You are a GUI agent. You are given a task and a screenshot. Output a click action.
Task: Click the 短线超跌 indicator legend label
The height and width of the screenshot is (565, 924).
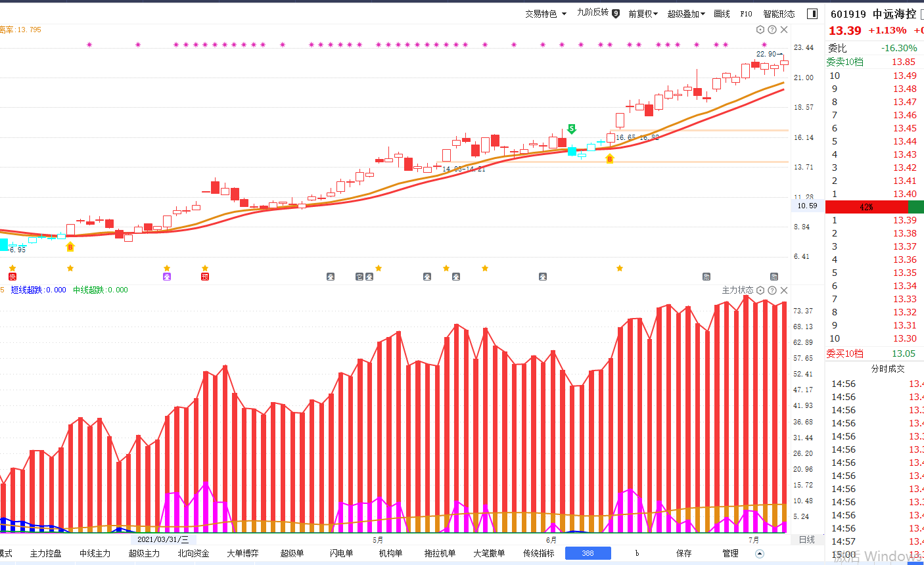[38, 290]
